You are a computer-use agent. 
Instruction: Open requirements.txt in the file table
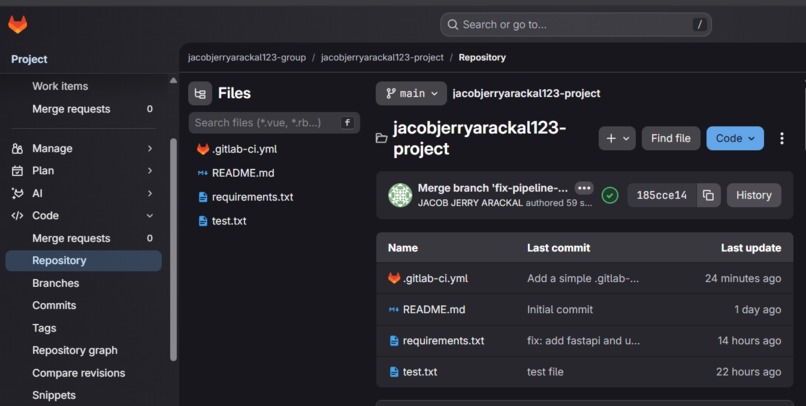(443, 341)
